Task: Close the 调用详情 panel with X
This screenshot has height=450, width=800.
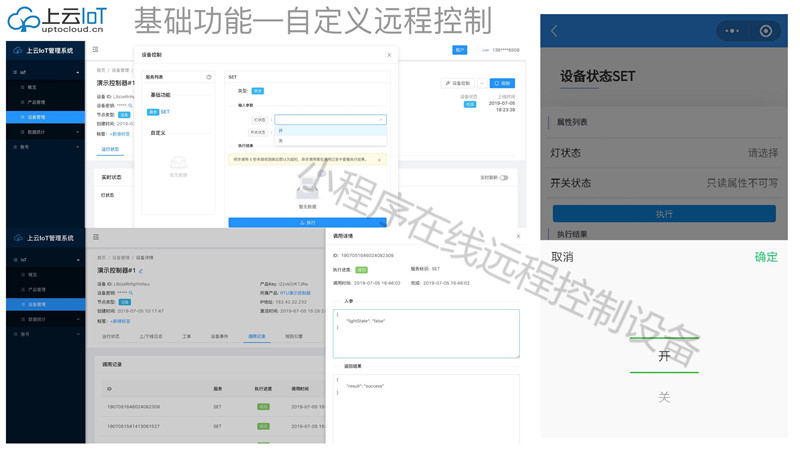Action: (x=518, y=236)
